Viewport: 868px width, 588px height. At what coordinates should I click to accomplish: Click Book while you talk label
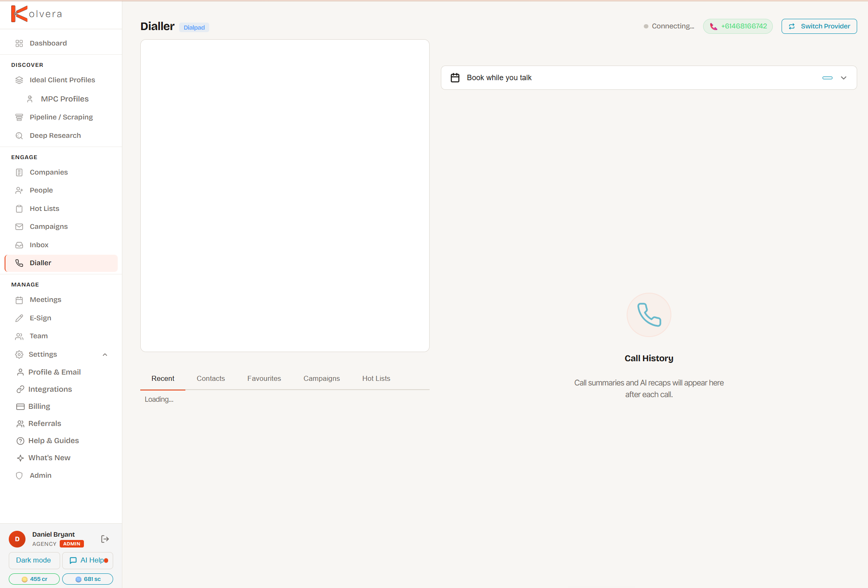tap(499, 78)
